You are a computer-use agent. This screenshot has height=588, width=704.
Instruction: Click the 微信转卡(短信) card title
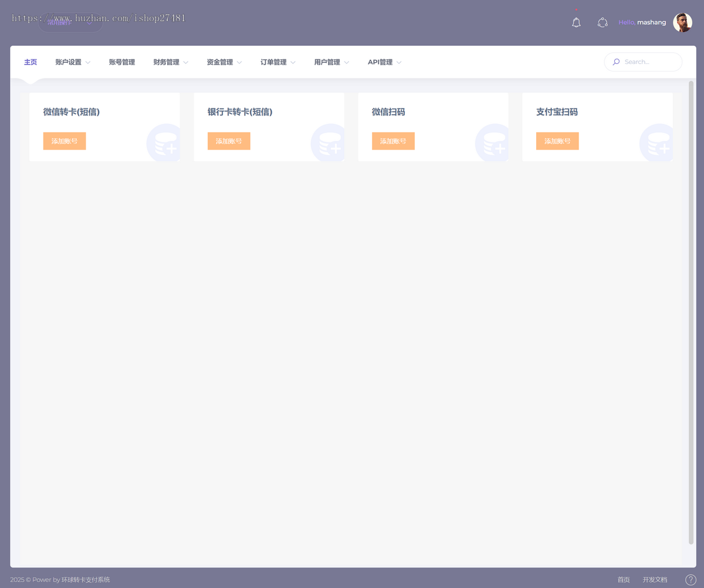coord(72,111)
